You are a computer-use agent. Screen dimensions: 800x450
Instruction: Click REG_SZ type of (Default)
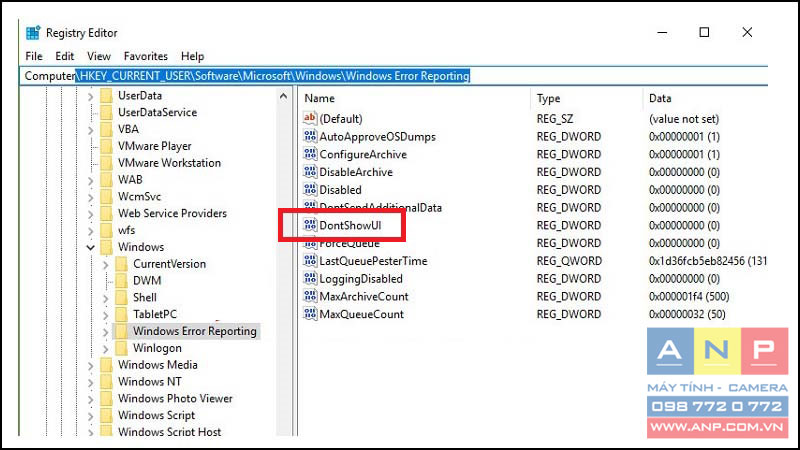(555, 119)
